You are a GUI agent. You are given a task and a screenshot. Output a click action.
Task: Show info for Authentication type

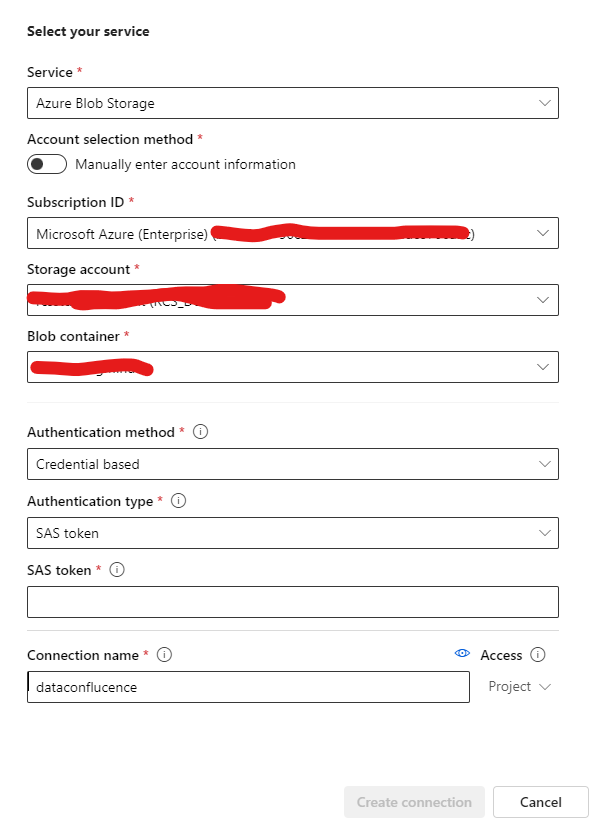point(179,501)
